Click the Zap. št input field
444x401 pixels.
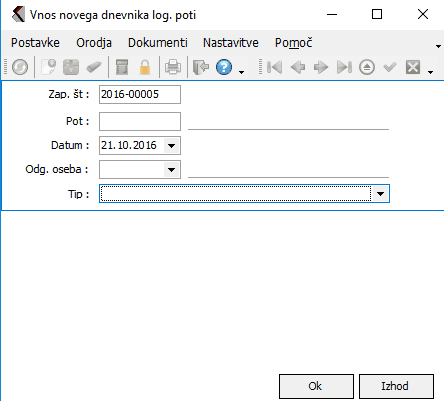tap(140, 94)
